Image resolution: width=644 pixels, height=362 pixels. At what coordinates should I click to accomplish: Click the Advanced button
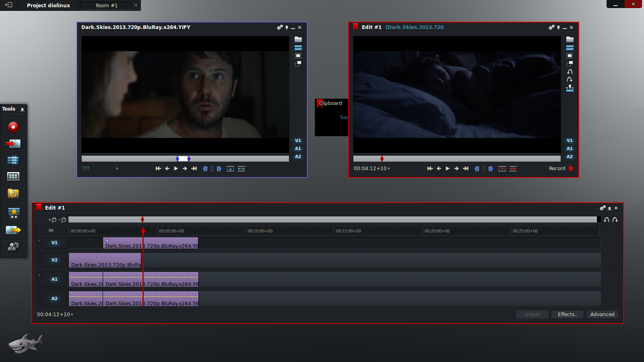(x=602, y=315)
